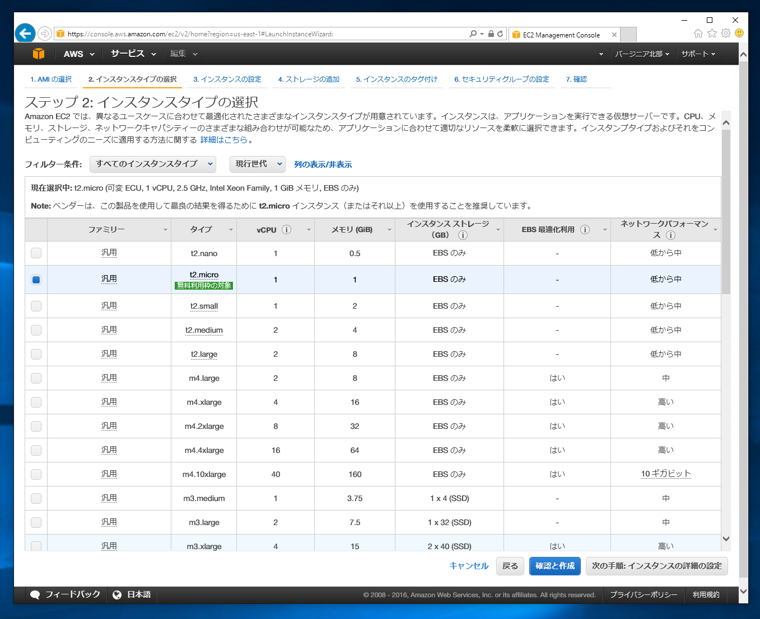This screenshot has width=760, height=619.
Task: Close the EC2 Management Console tab
Action: tap(614, 35)
